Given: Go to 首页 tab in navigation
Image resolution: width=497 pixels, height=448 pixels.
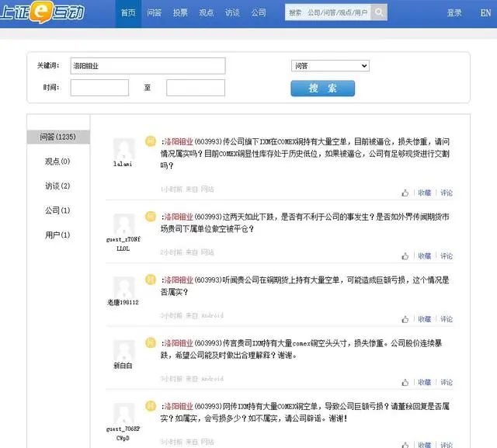Looking at the screenshot, I should (x=128, y=13).
